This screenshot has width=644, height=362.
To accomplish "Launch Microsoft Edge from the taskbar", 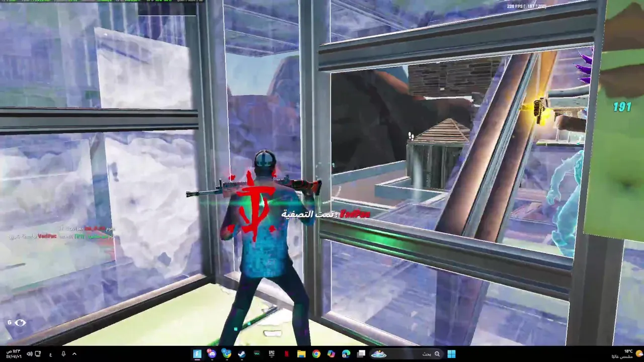I will (x=346, y=354).
